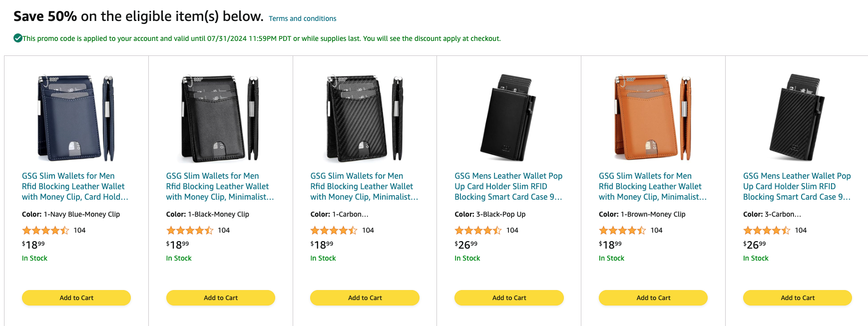
Task: Add brown money clip wallet to cart
Action: pyautogui.click(x=653, y=298)
